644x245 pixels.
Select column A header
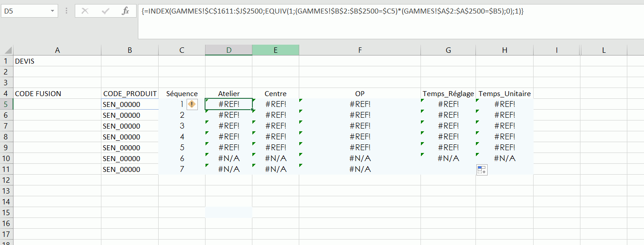(57, 50)
